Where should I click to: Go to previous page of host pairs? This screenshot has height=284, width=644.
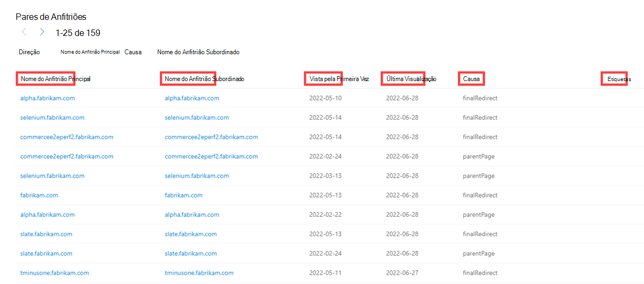24,32
